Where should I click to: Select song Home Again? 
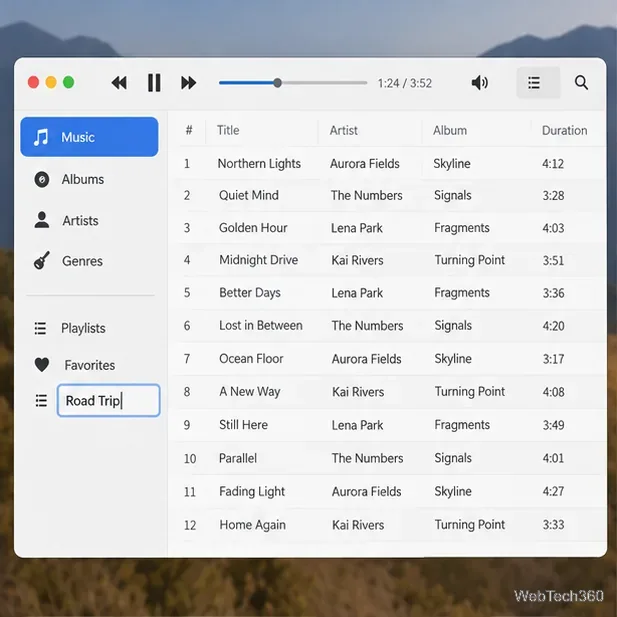[252, 525]
